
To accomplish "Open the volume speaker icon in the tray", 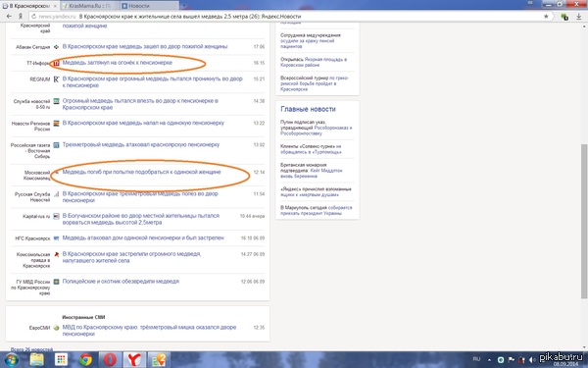I will 532,360.
